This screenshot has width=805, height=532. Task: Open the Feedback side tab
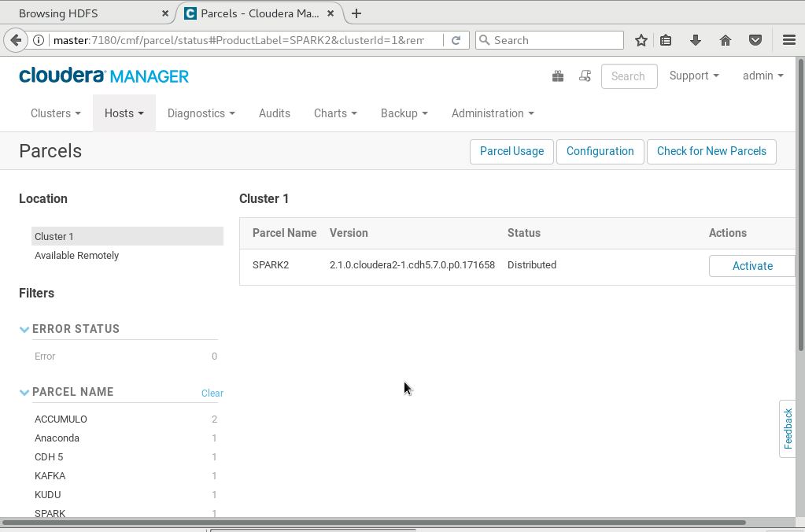(x=788, y=429)
